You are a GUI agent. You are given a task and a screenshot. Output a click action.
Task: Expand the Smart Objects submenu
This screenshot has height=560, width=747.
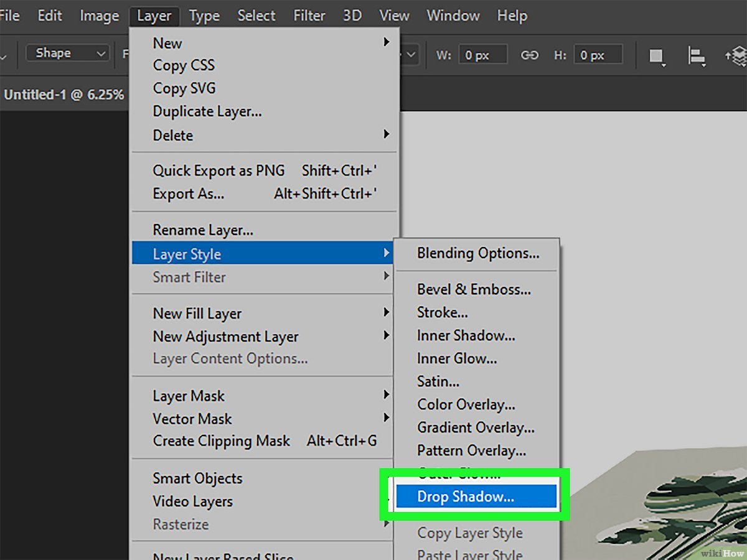point(197,478)
